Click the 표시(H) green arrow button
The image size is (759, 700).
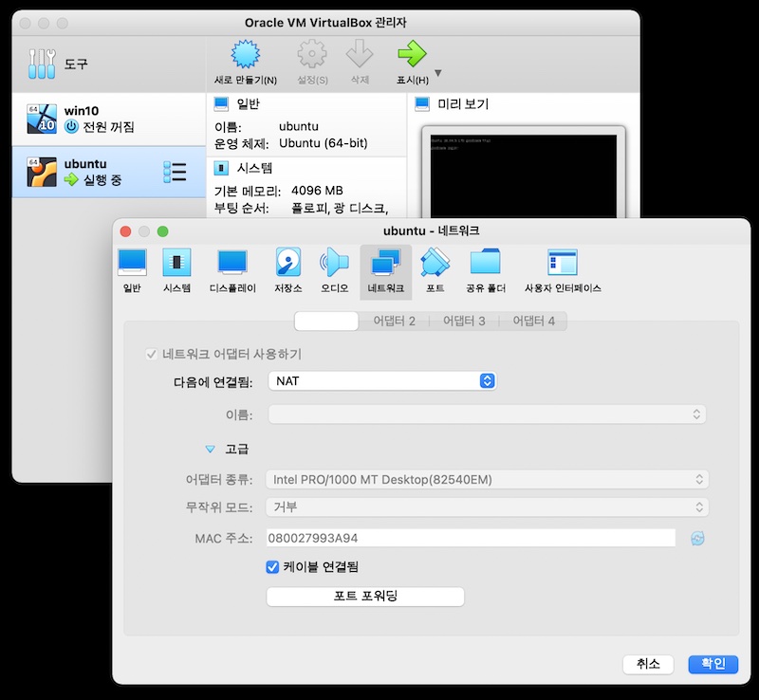(413, 63)
